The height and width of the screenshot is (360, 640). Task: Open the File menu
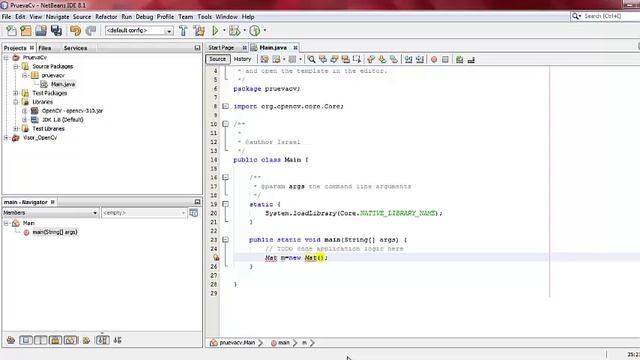(x=7, y=17)
